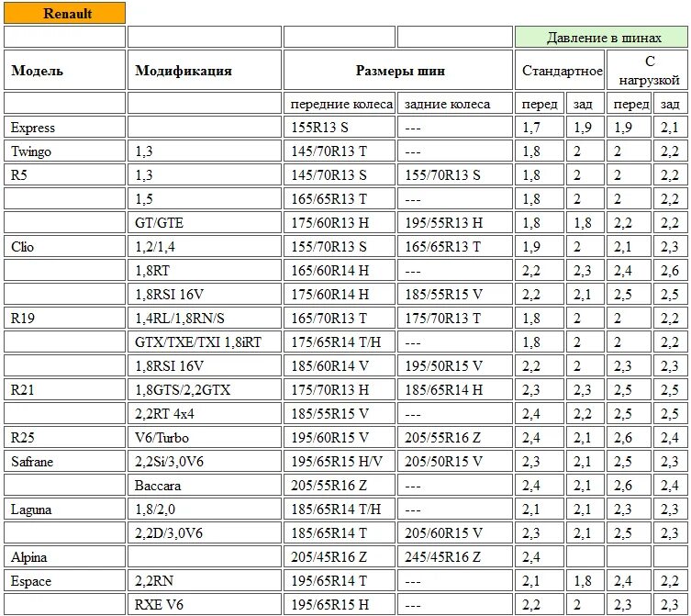Click the 2,2Si/3,0V6 modification cell
691x616 pixels.
(x=204, y=461)
